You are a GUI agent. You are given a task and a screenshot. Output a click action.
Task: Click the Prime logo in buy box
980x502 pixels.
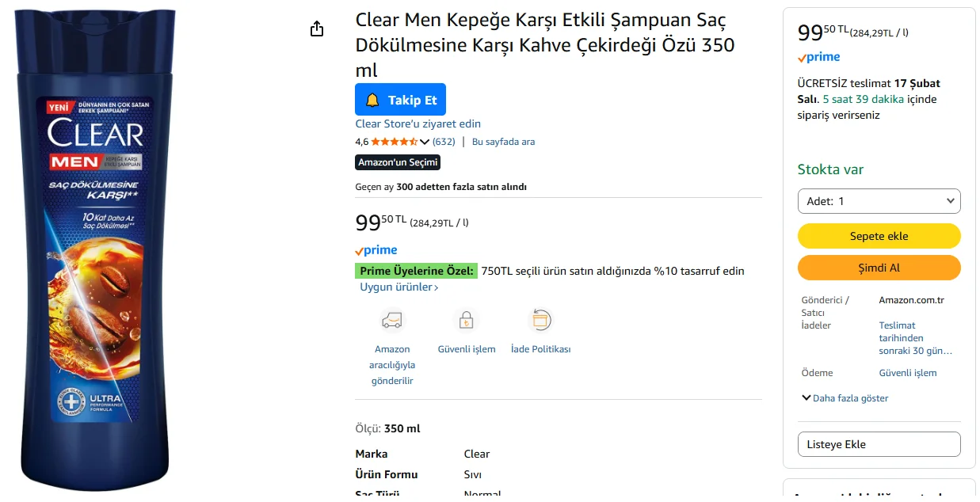[x=819, y=57]
